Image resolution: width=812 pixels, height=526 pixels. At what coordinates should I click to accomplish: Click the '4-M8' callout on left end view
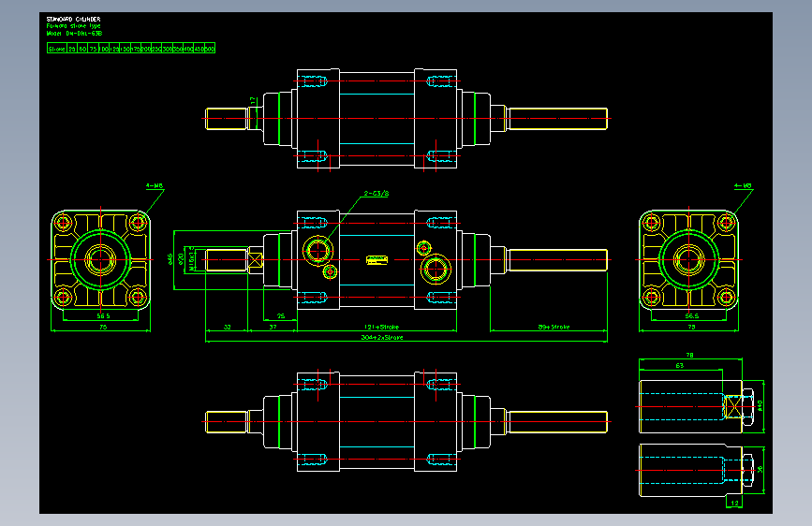coord(155,185)
